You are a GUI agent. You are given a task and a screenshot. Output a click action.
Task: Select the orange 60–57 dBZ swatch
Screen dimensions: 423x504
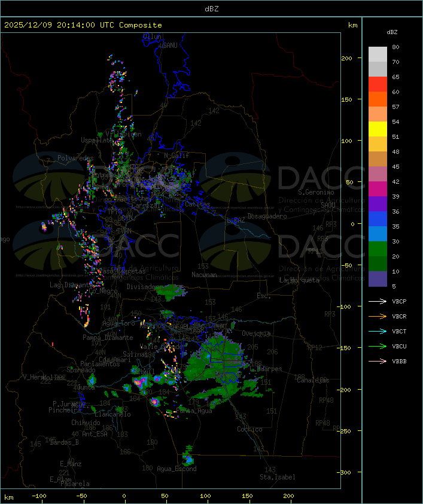378,99
